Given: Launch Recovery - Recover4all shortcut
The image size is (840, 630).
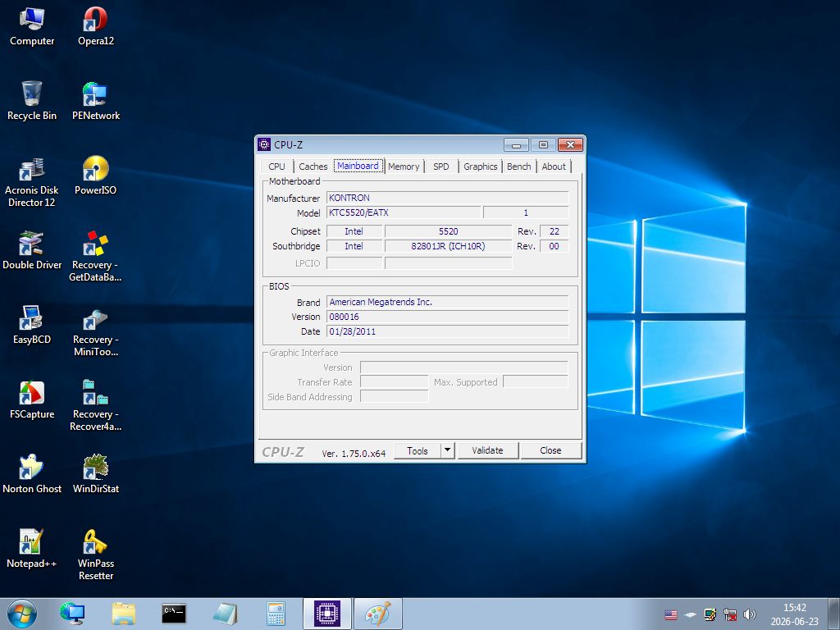Looking at the screenshot, I should pos(95,405).
